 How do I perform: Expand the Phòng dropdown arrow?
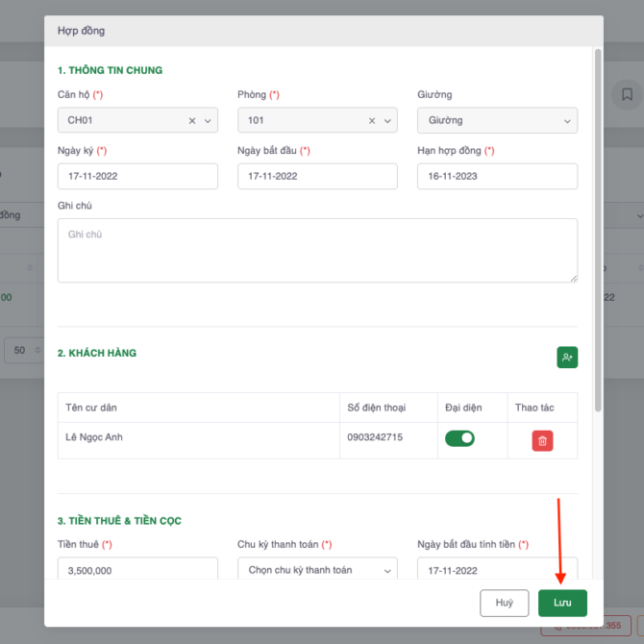pyautogui.click(x=387, y=121)
